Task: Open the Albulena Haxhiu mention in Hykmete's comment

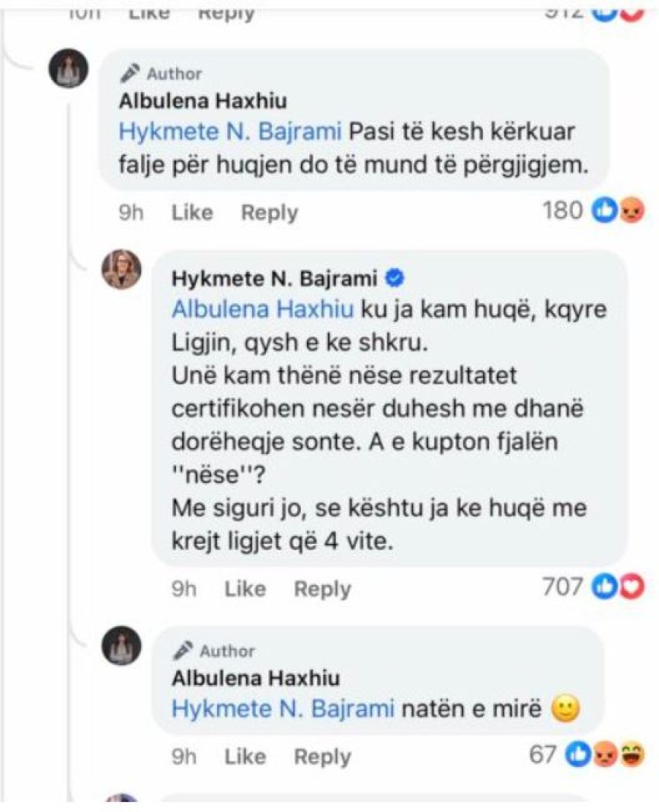Action: click(x=262, y=308)
